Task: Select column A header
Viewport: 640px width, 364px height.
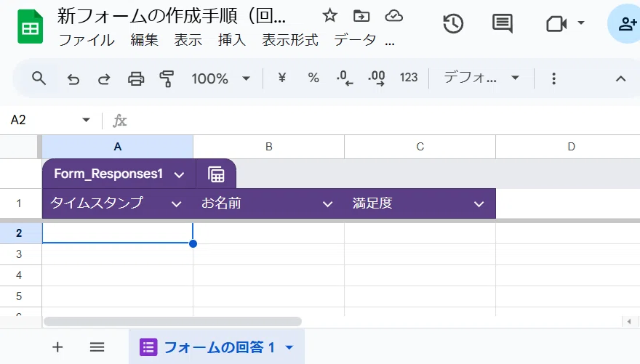Action: (118, 147)
